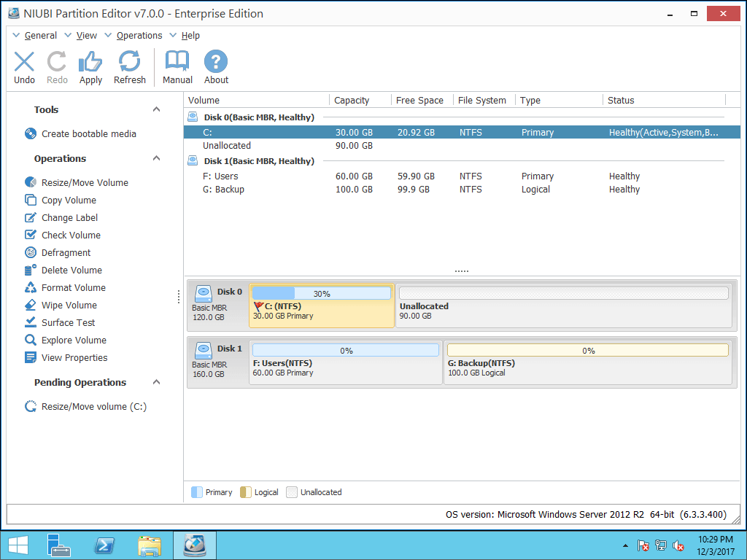Click Resize/Move Volume operation link

tap(85, 182)
